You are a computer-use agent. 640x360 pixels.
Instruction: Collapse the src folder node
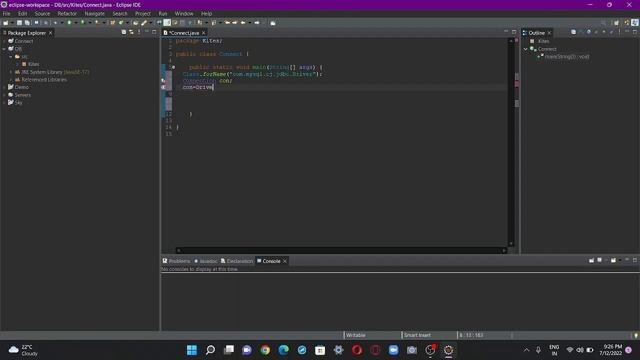(x=11, y=57)
